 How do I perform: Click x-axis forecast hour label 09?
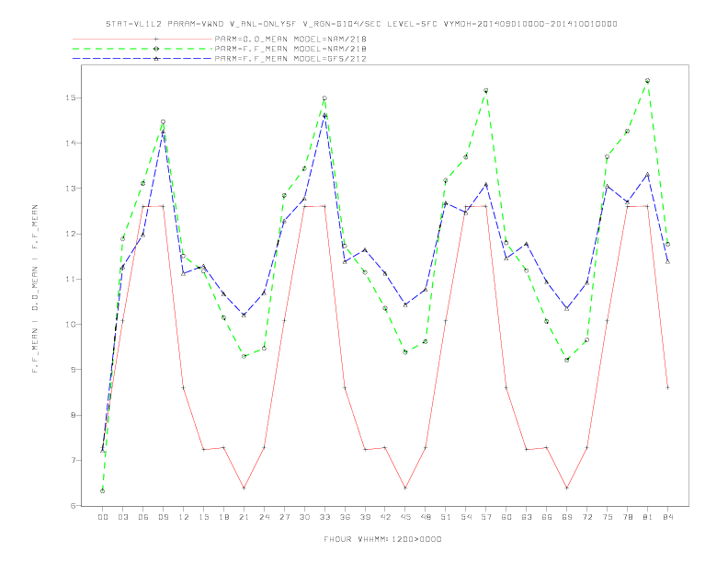pos(163,517)
